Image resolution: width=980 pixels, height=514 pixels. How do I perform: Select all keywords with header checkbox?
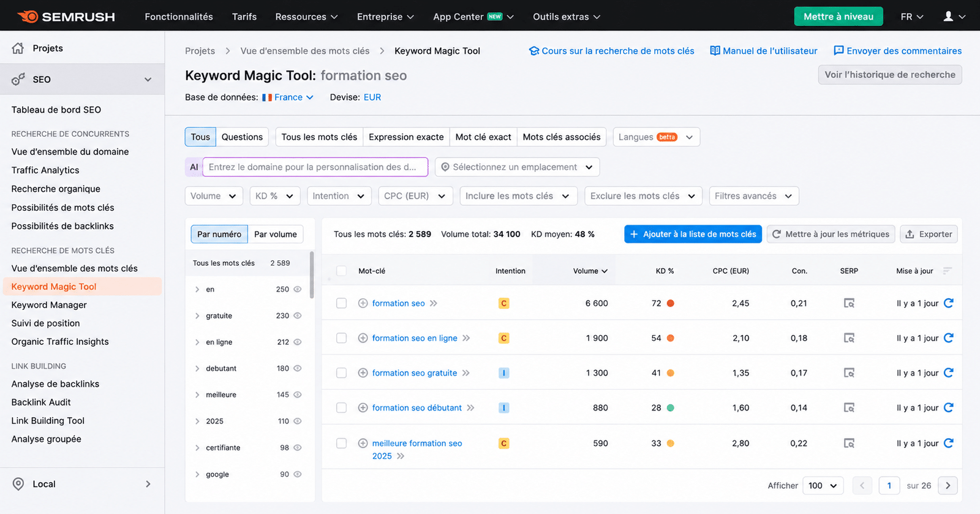pyautogui.click(x=342, y=271)
